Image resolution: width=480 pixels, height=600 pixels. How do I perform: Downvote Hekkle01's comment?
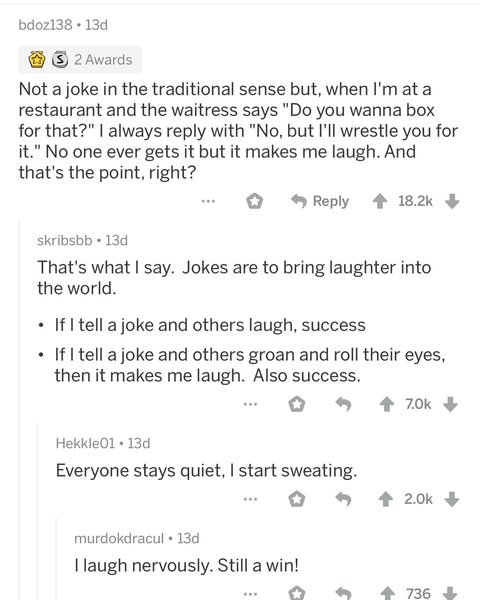(x=452, y=499)
